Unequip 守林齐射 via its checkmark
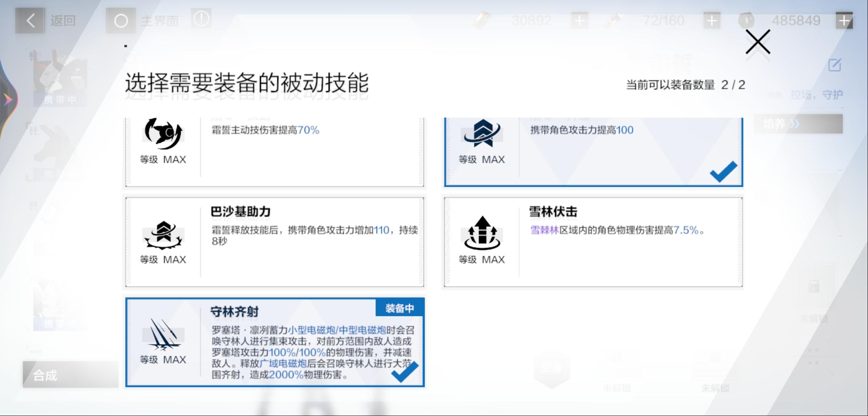The width and height of the screenshot is (868, 416). 404,371
